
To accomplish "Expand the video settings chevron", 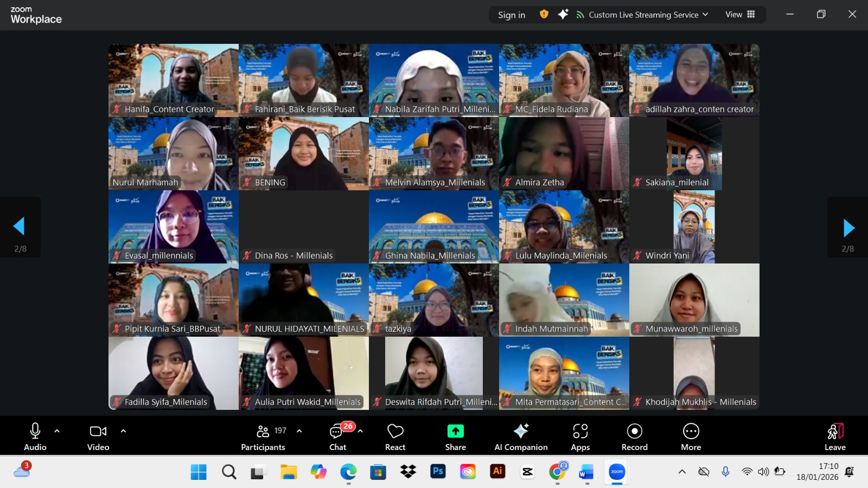I will pos(123,431).
